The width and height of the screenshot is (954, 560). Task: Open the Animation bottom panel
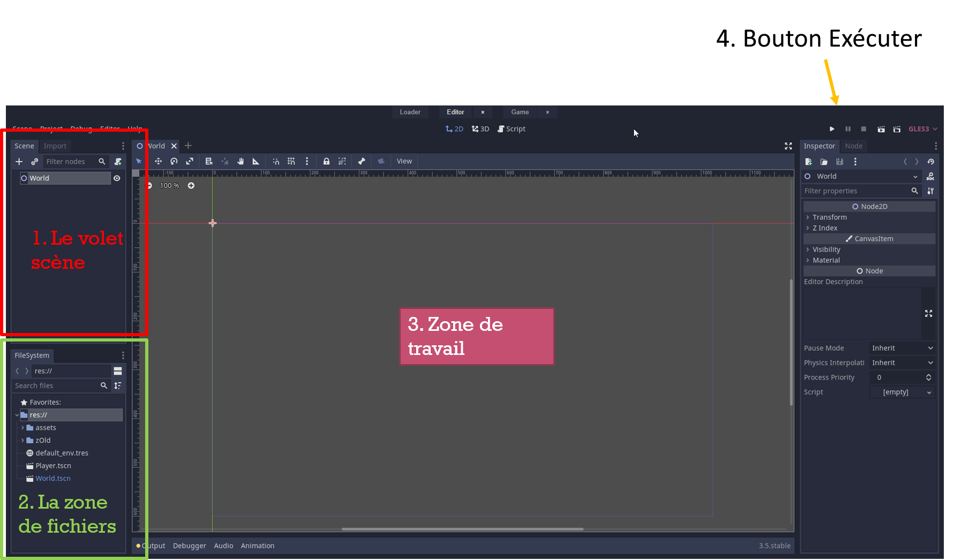pyautogui.click(x=258, y=546)
